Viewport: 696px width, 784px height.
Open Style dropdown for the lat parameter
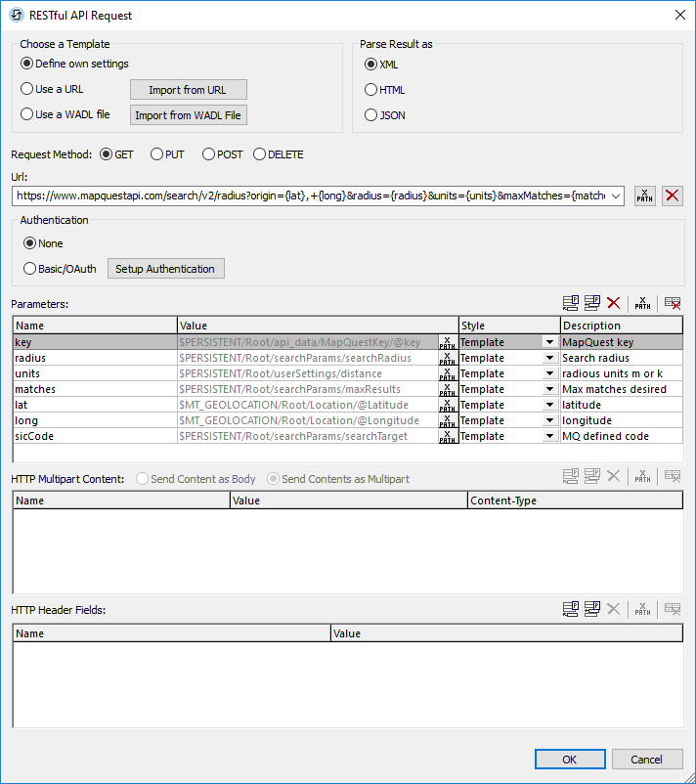pyautogui.click(x=550, y=405)
